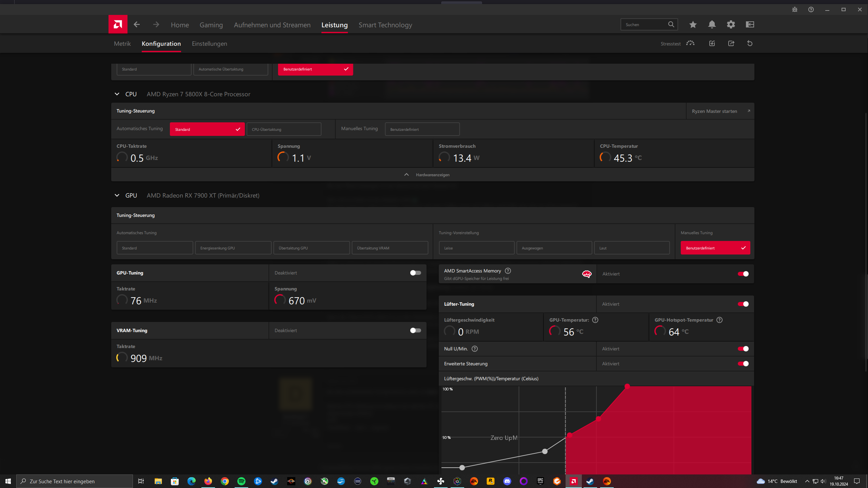Screen dimensions: 868x488
Task: Click the reset profile arrow icon
Action: pyautogui.click(x=750, y=43)
